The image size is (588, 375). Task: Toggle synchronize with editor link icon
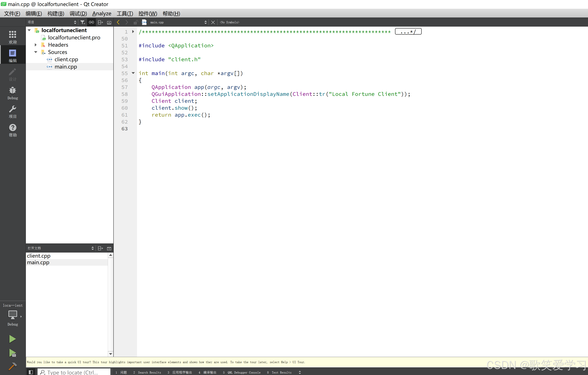pos(91,22)
